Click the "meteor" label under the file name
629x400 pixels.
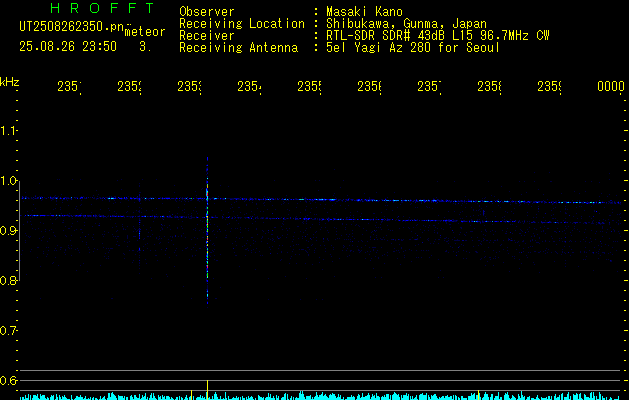pos(145,32)
